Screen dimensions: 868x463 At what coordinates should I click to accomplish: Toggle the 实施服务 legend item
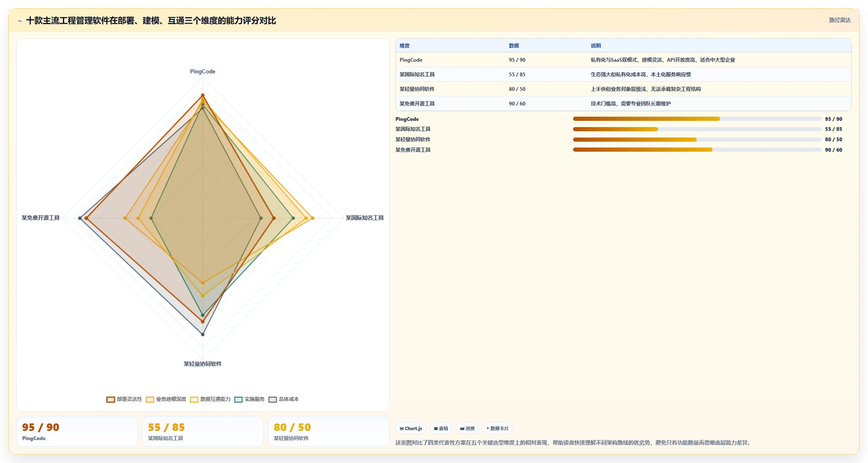(250, 399)
